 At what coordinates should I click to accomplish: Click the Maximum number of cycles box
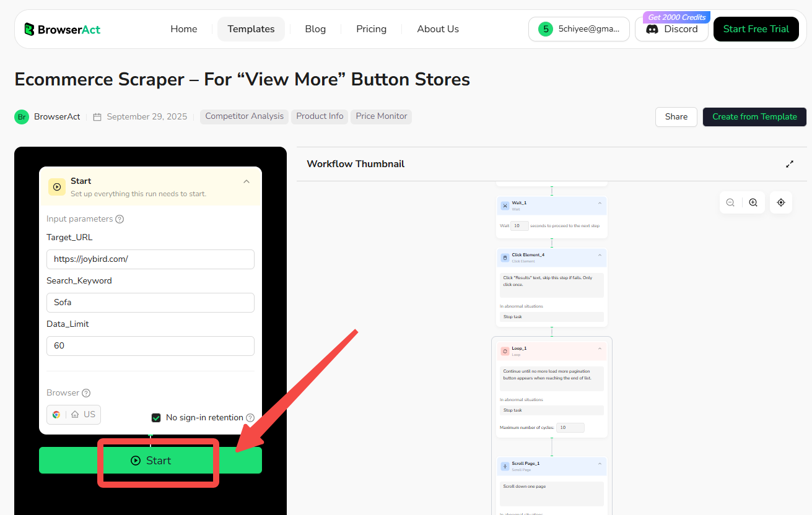(x=570, y=428)
